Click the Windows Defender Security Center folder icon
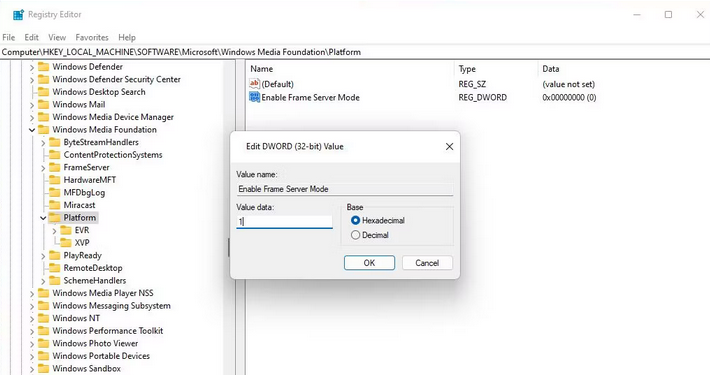Image resolution: width=710 pixels, height=375 pixels. tap(43, 79)
